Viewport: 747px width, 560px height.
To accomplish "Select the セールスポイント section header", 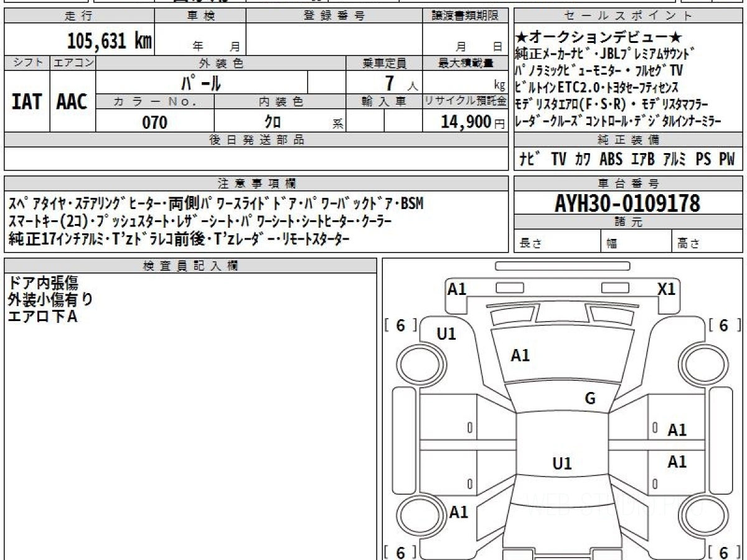I will [628, 16].
